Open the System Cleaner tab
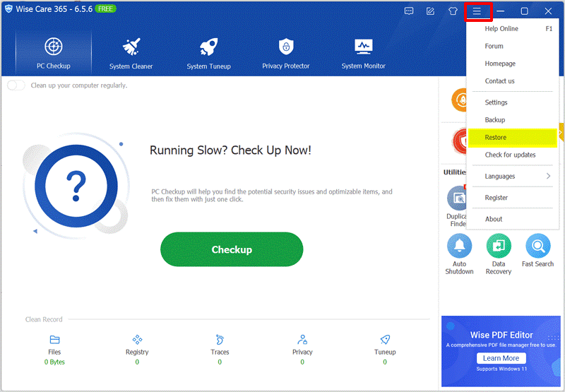 (x=131, y=53)
